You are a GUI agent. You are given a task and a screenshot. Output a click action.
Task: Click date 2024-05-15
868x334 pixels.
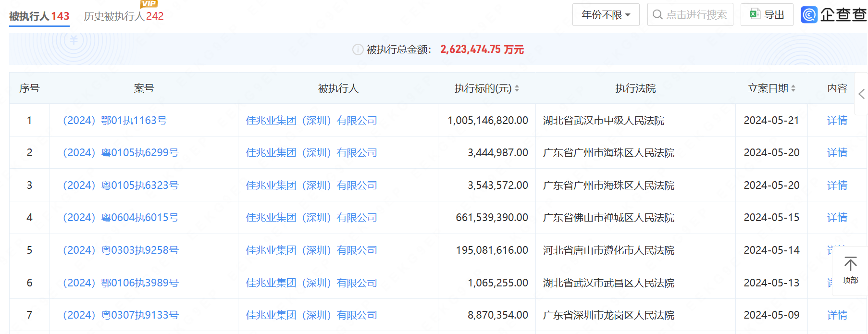pos(771,217)
